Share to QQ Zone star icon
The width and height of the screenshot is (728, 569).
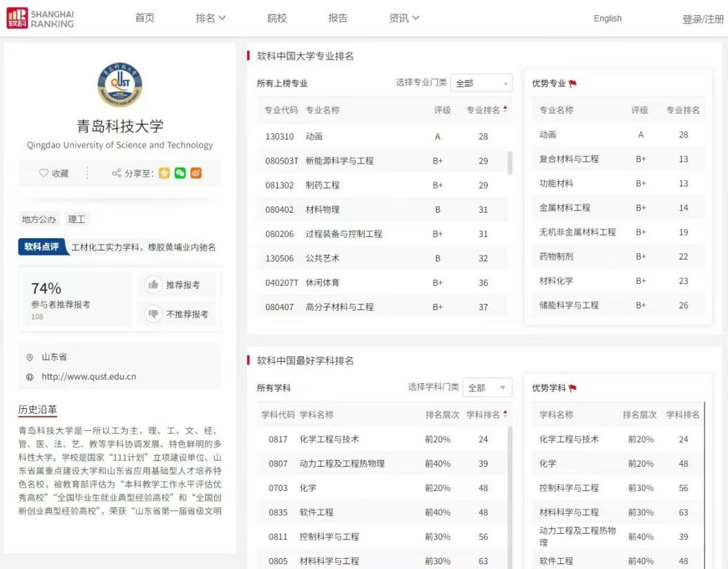(x=164, y=173)
